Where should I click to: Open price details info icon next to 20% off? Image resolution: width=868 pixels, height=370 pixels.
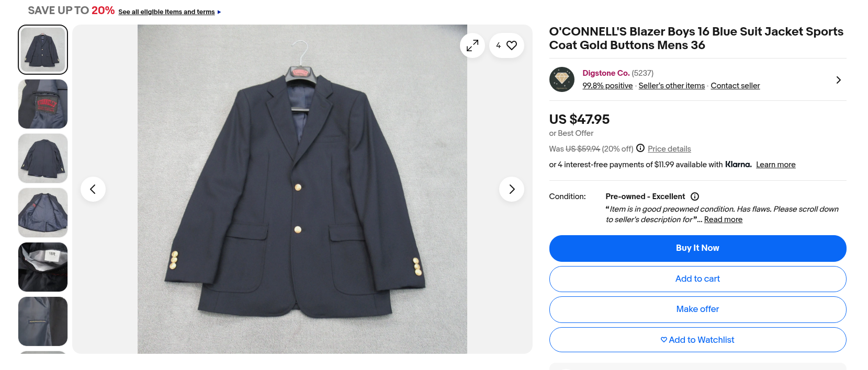tap(640, 148)
